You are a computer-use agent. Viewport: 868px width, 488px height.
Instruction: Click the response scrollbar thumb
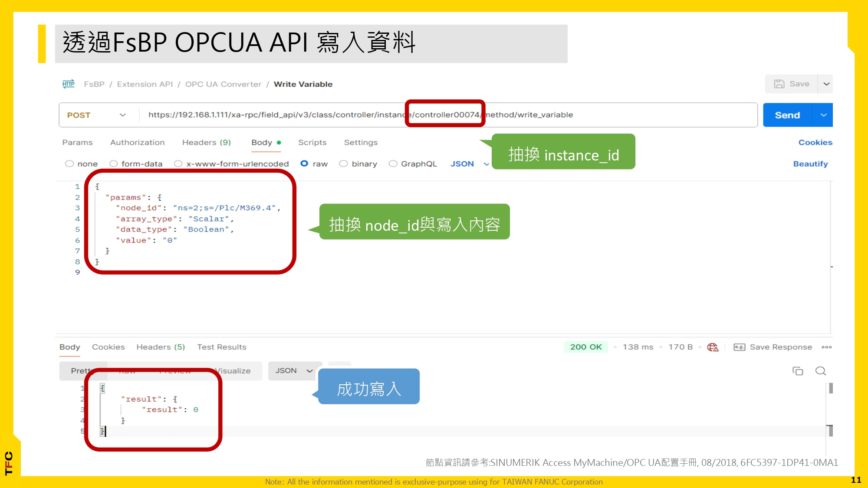click(x=830, y=388)
